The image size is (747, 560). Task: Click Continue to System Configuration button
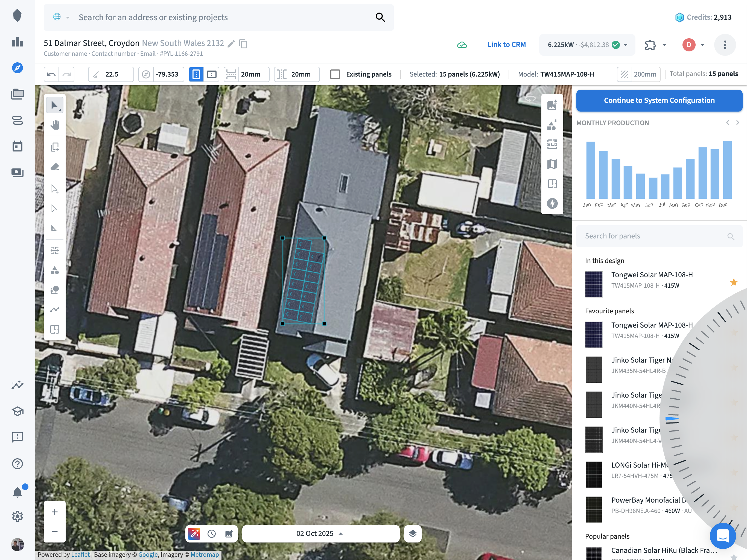(x=659, y=100)
